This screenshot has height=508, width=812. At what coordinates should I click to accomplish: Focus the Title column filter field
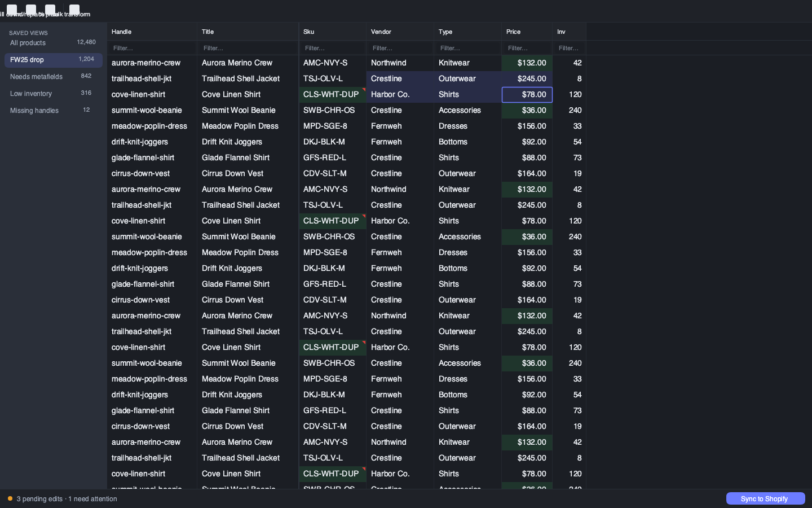(248, 48)
